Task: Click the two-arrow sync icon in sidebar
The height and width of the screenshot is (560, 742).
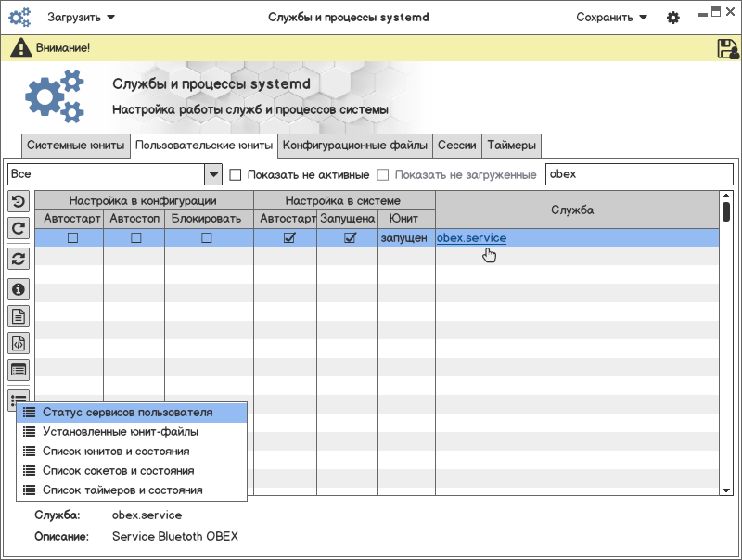Action: coord(19,259)
